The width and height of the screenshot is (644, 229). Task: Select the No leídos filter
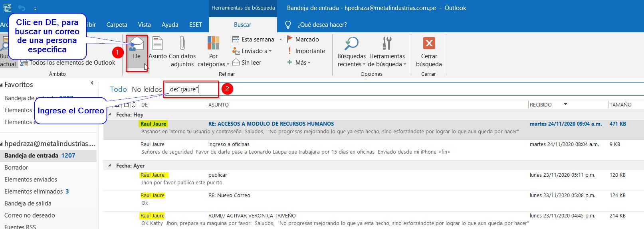[147, 89]
